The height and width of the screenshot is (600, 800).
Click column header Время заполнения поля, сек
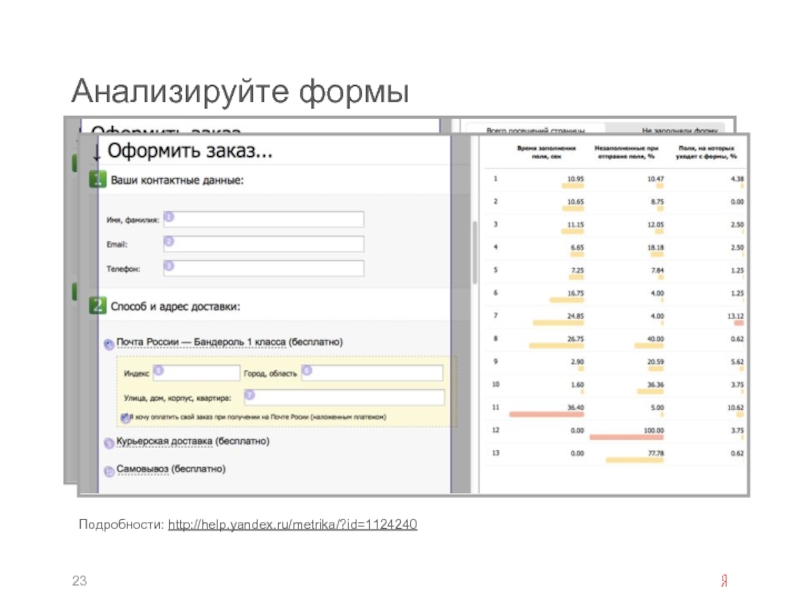(546, 152)
